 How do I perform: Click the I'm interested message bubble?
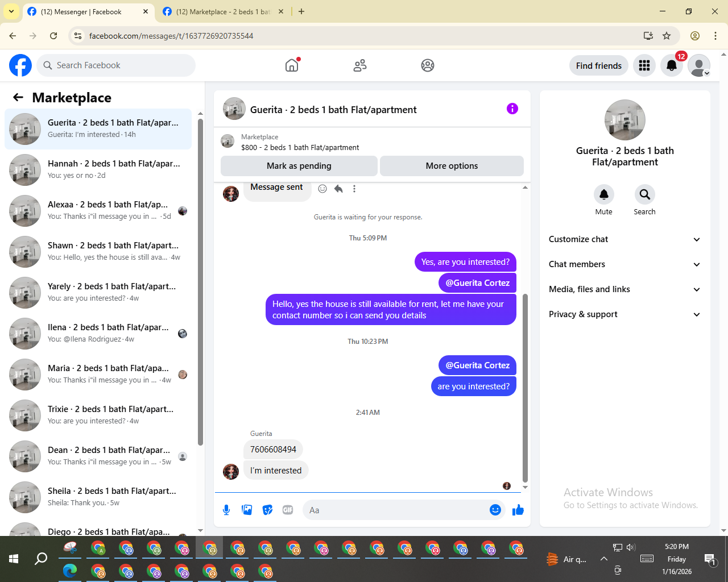276,471
